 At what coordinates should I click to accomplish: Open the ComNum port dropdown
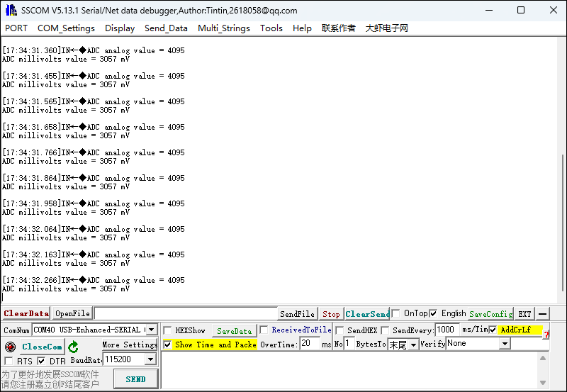151,330
